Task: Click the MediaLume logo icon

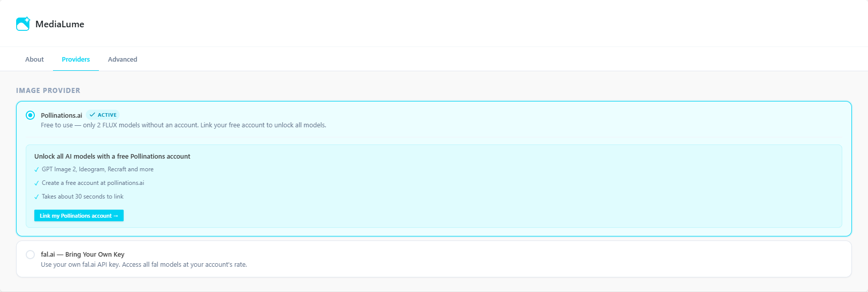Action: coord(23,24)
